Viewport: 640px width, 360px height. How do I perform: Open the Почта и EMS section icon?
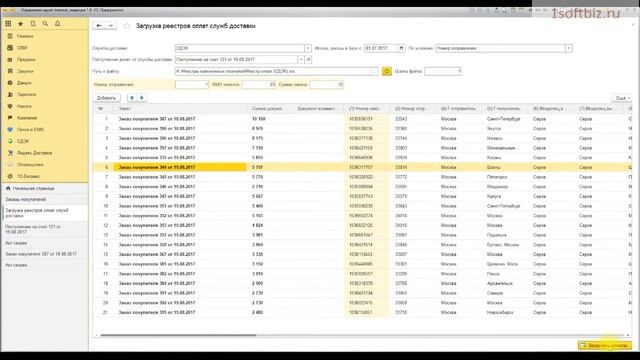(x=10, y=129)
